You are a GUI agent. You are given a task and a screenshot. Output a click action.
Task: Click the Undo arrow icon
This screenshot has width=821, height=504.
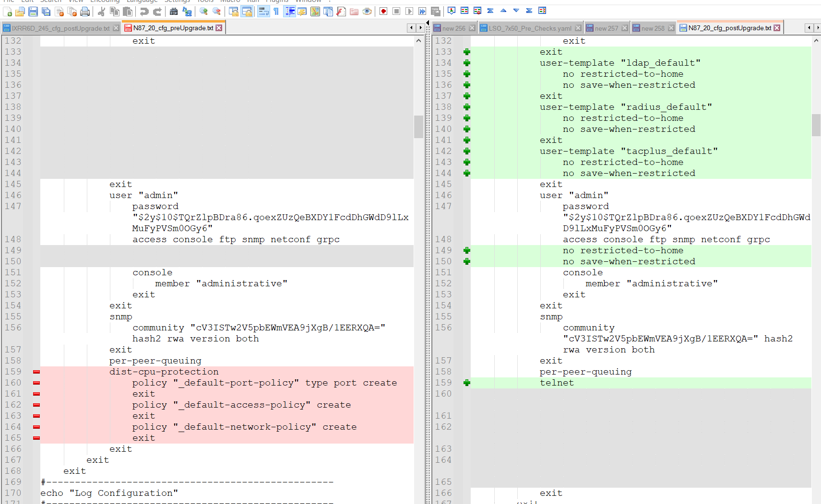[144, 12]
